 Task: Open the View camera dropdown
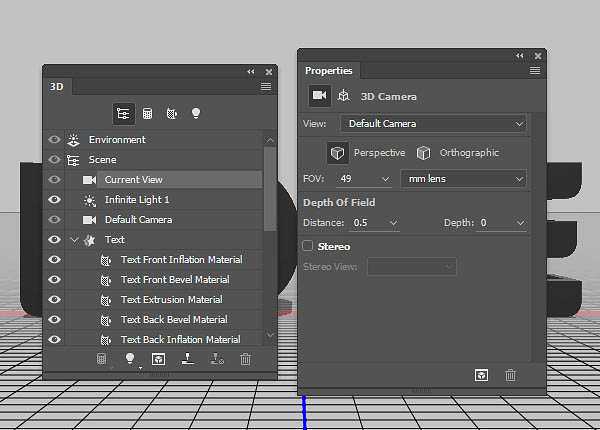point(433,124)
